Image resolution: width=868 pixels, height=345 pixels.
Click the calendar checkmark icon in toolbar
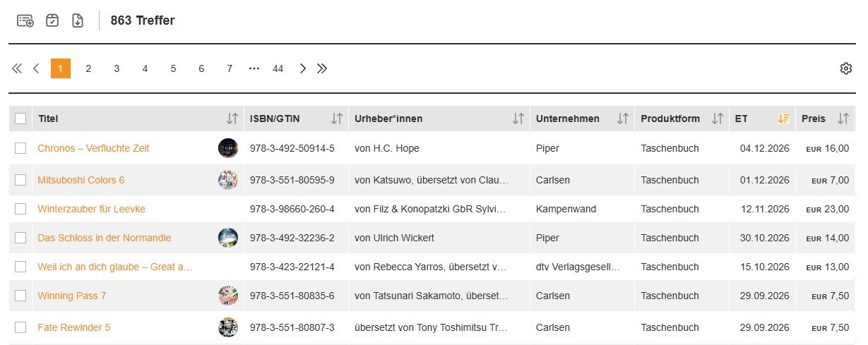tap(52, 20)
